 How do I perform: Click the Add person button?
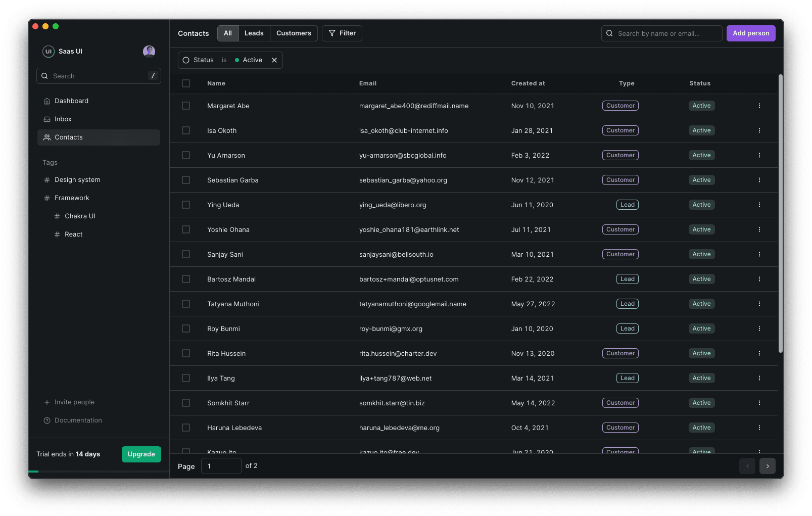[x=751, y=33]
